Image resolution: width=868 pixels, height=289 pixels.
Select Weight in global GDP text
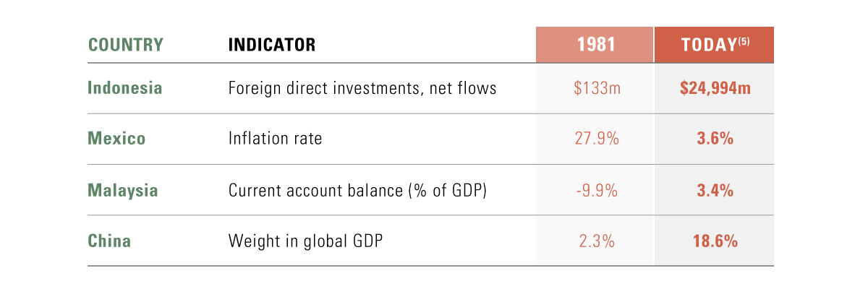pos(305,241)
